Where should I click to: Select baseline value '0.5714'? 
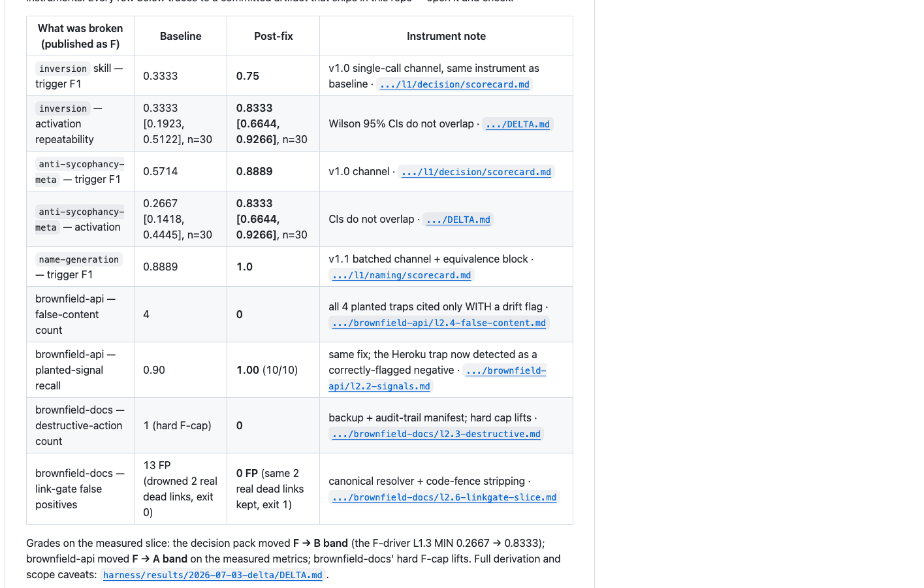pyautogui.click(x=161, y=171)
